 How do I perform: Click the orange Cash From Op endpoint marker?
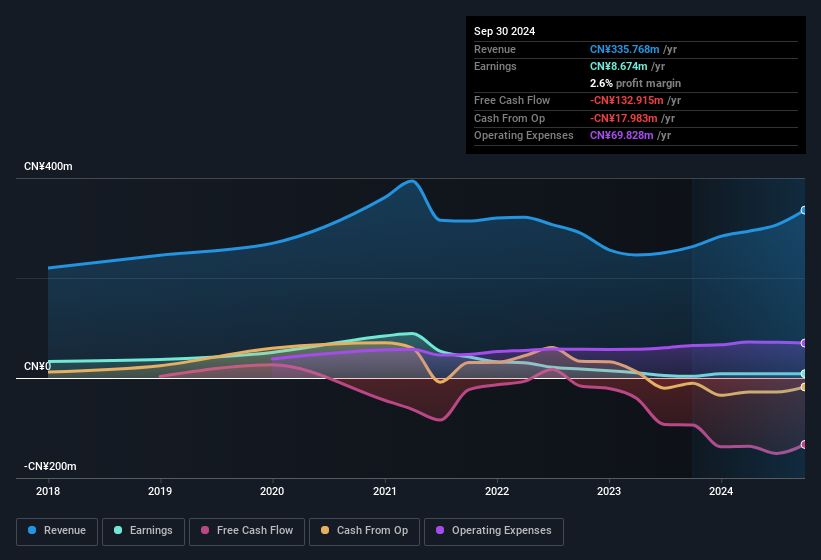coord(804,387)
